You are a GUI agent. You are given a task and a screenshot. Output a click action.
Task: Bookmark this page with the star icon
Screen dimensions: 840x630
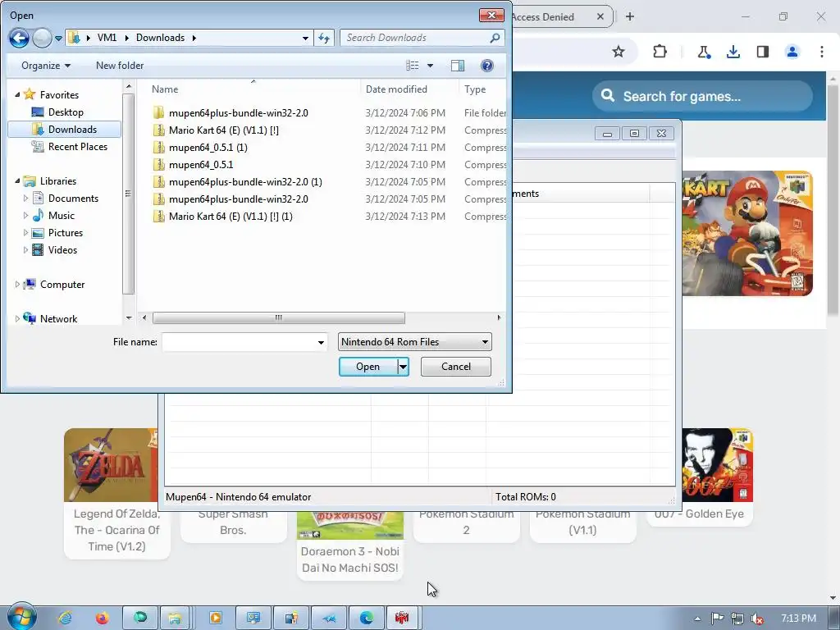(x=619, y=52)
